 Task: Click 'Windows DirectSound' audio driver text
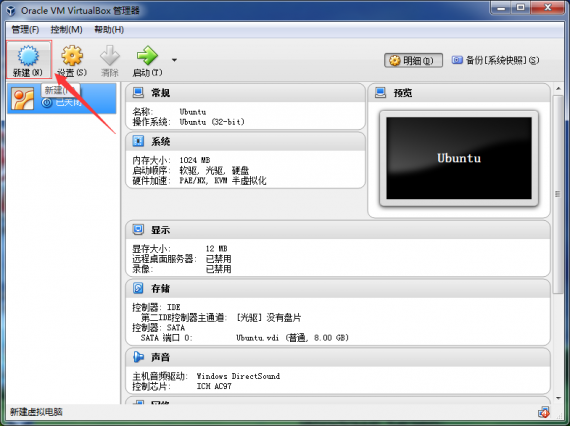coord(238,376)
